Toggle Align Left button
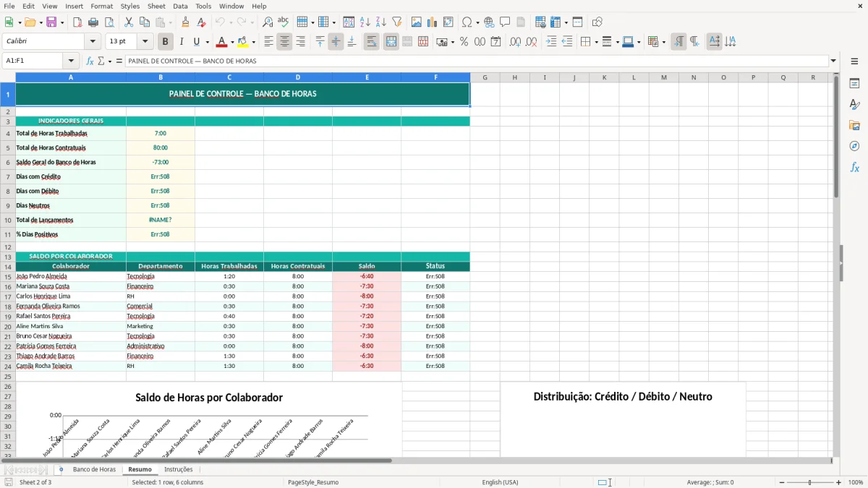This screenshot has height=488, width=868. coord(268,42)
